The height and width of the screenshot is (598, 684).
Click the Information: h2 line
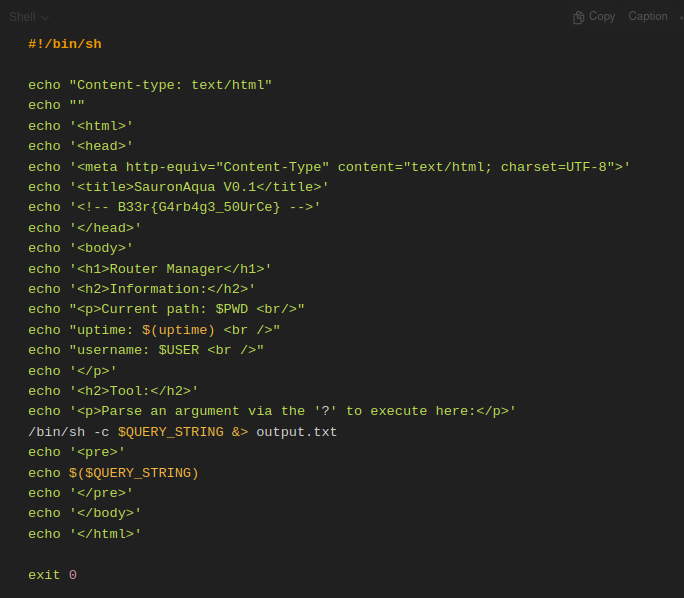pos(141,289)
